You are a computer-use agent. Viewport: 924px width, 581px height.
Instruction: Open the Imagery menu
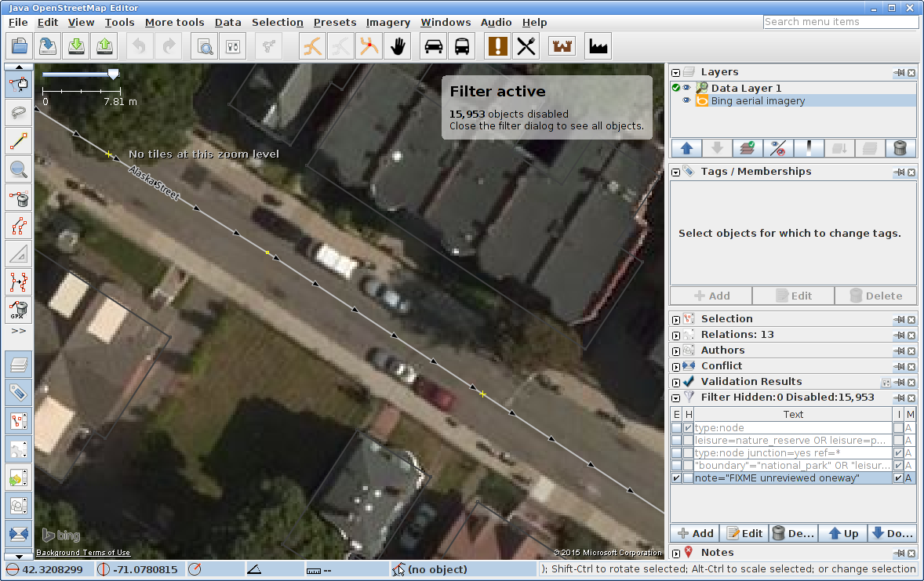(387, 22)
